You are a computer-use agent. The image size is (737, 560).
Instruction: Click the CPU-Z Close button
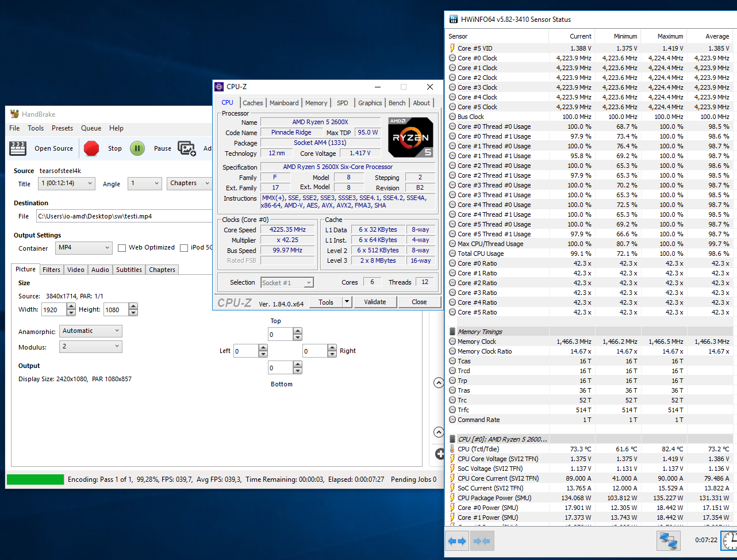coord(419,302)
